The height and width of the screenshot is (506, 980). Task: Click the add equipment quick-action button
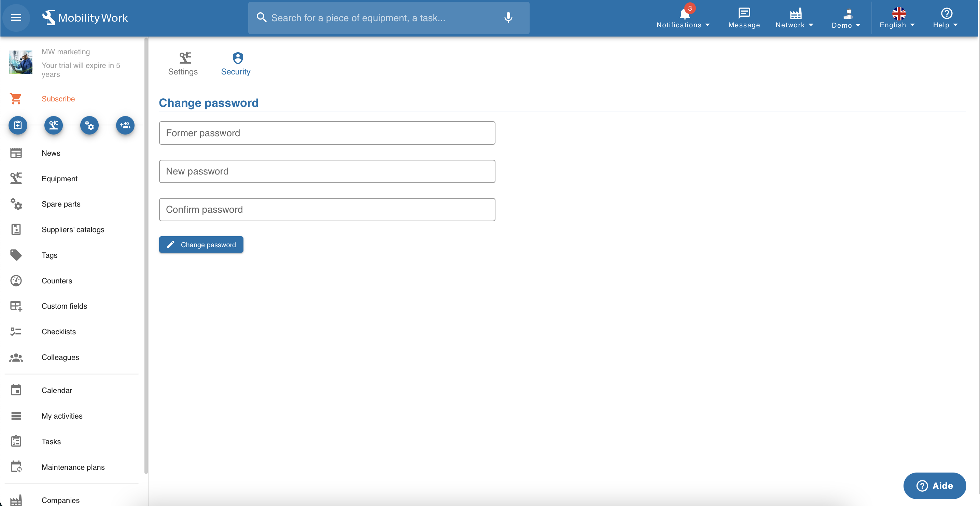54,125
